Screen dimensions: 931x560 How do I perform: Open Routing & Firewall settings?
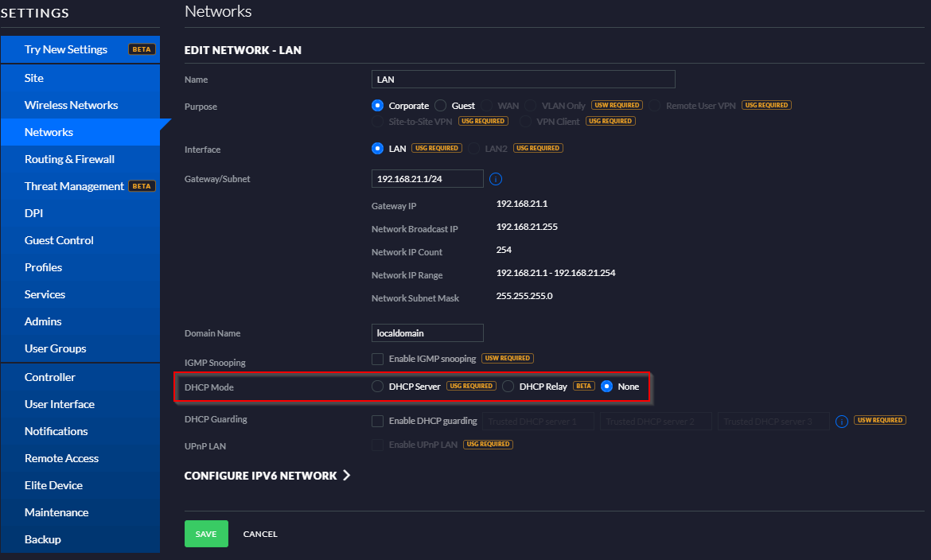69,159
